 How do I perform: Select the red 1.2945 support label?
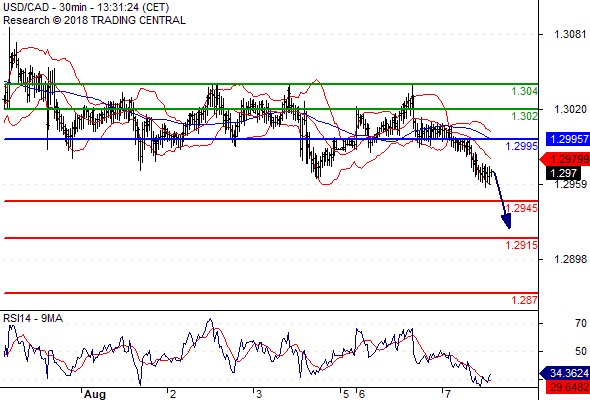pos(522,208)
